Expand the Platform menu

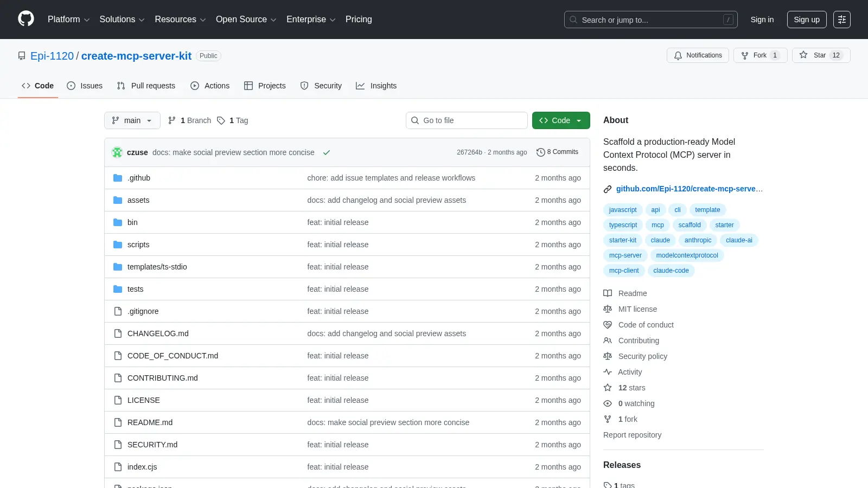point(68,20)
